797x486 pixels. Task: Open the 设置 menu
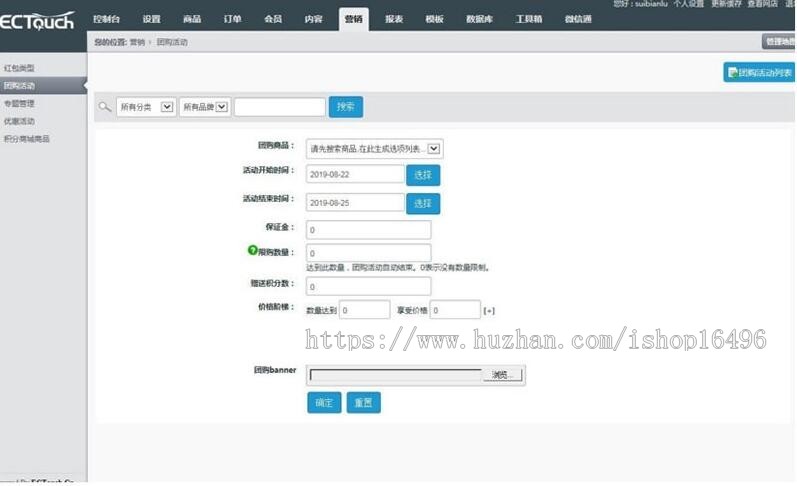151,19
